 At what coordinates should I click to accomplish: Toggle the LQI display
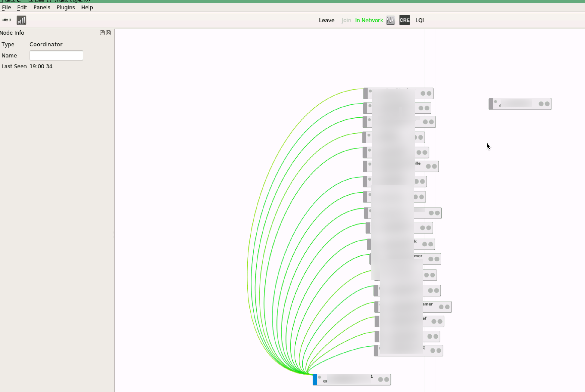(419, 20)
